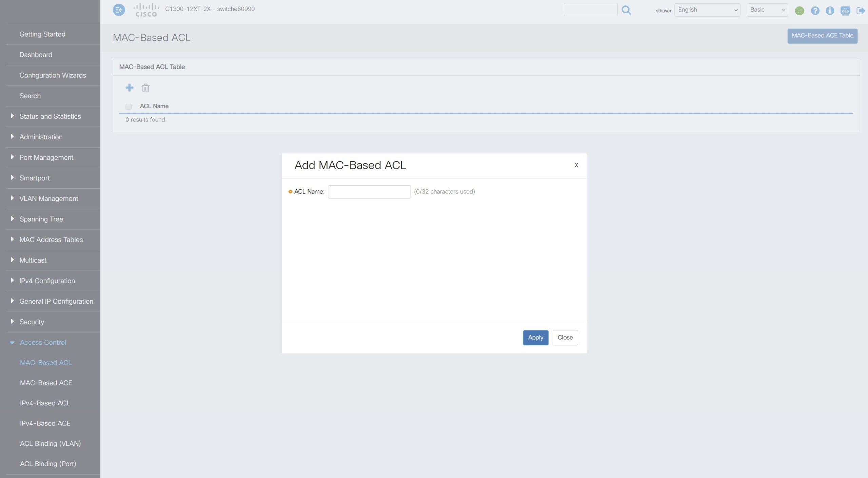The height and width of the screenshot is (478, 868).
Task: Click the Apply button
Action: click(535, 338)
